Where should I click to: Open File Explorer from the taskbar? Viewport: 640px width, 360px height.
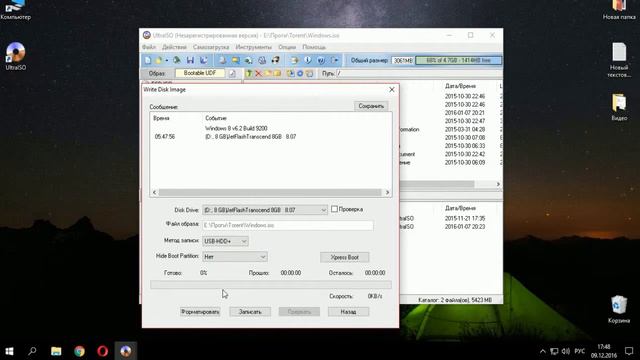click(56, 351)
